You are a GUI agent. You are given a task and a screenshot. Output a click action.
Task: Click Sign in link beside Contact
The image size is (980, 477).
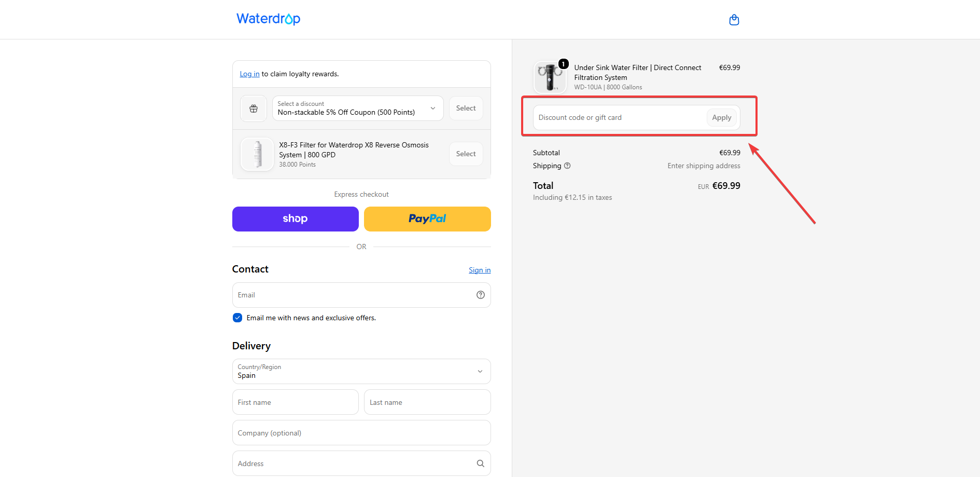pos(480,270)
